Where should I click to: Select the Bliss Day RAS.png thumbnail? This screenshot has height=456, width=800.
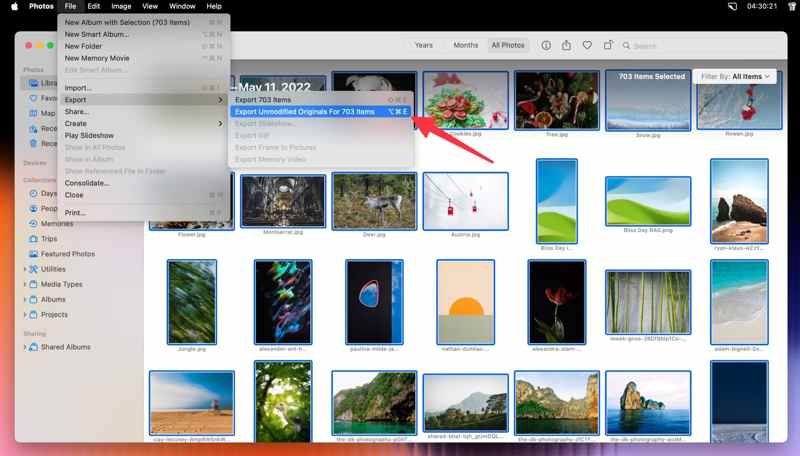point(648,201)
